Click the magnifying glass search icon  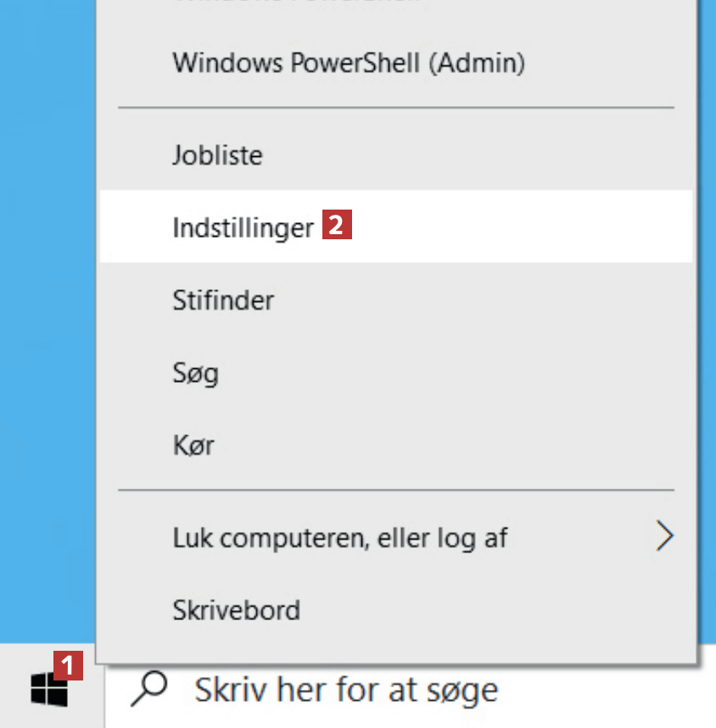pyautogui.click(x=148, y=689)
